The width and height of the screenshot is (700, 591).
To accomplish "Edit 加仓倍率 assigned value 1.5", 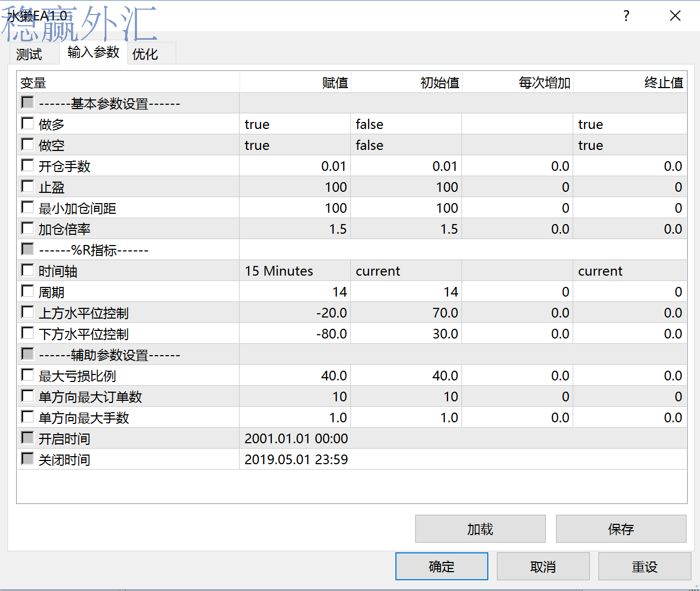I will coord(295,229).
